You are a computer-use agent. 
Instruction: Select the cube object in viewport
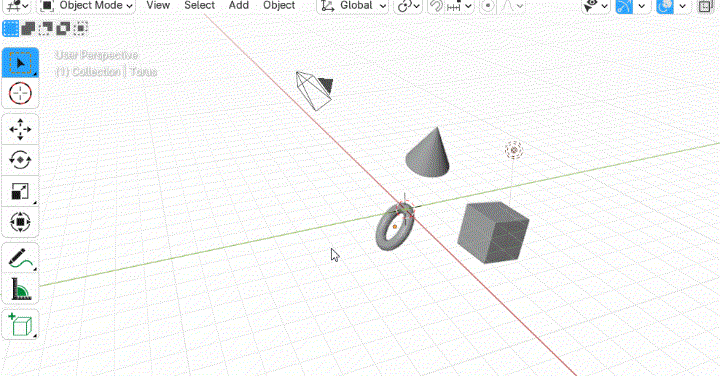pos(493,233)
